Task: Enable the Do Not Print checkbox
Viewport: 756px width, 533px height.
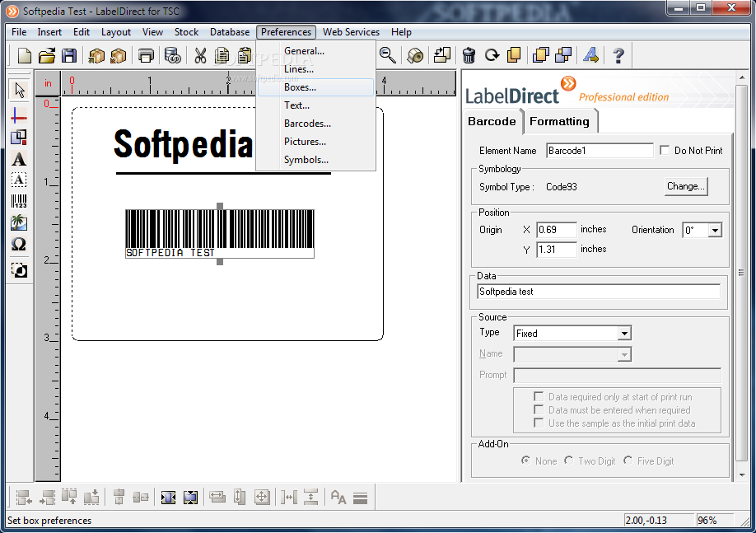Action: [x=665, y=151]
